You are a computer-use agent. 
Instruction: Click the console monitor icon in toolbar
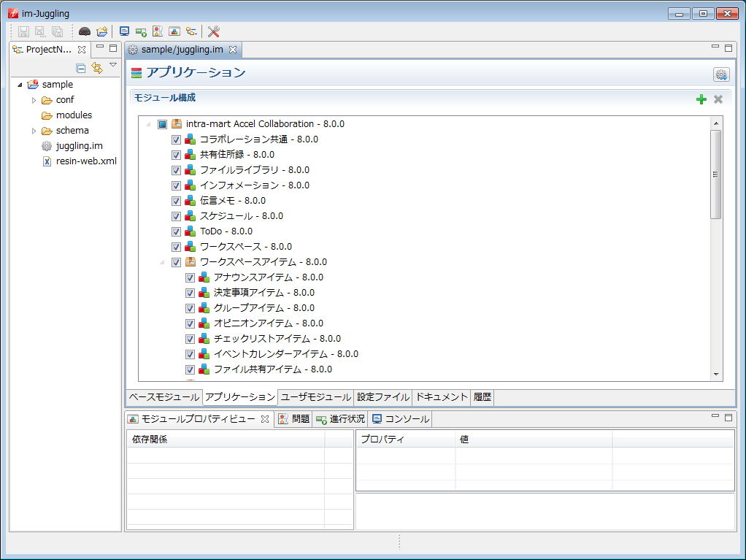point(124,31)
